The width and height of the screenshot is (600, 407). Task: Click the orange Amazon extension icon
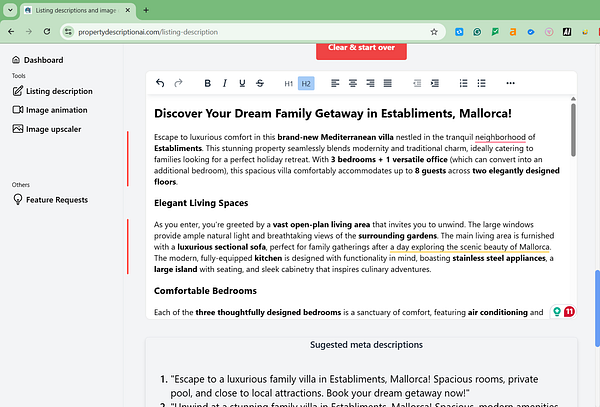pos(513,32)
